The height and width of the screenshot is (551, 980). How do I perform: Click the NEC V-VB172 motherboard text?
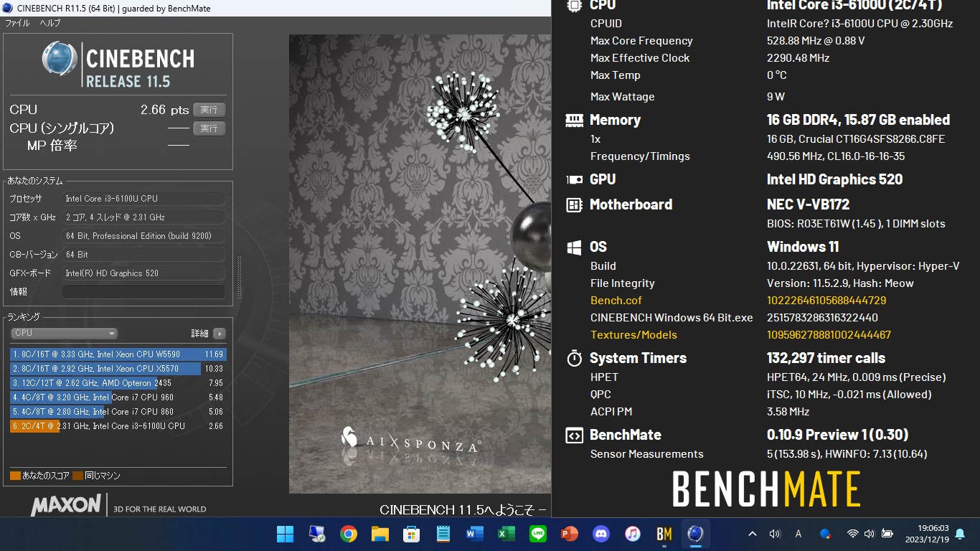click(x=808, y=204)
